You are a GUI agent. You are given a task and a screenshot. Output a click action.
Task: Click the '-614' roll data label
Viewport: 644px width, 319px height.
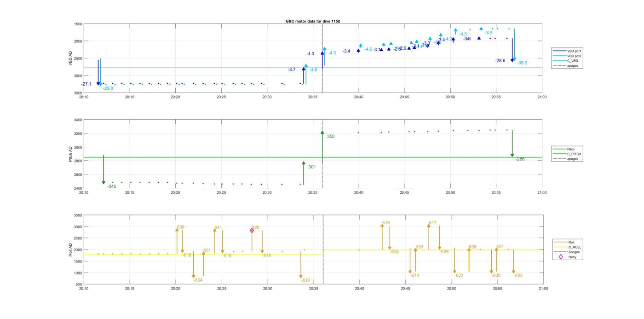(x=414, y=276)
